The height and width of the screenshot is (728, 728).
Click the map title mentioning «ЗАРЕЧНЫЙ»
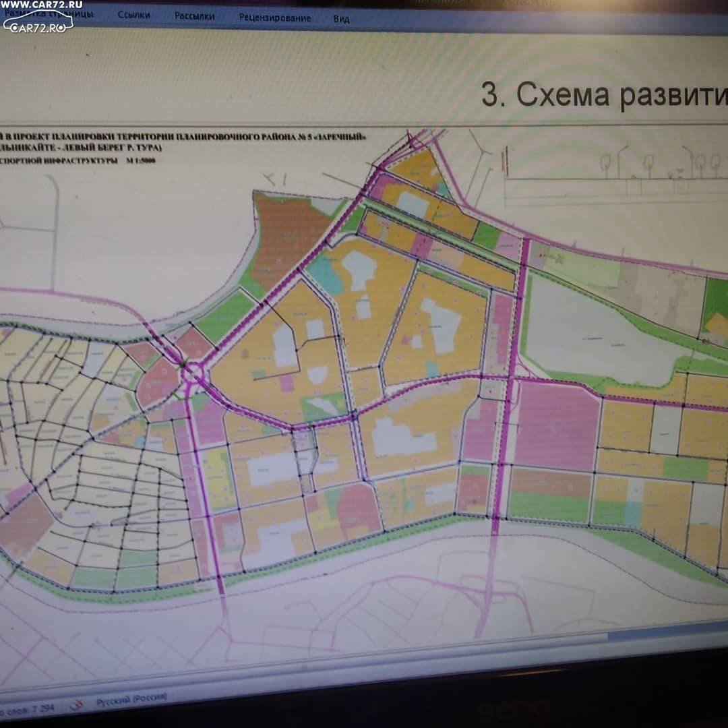pyautogui.click(x=183, y=137)
